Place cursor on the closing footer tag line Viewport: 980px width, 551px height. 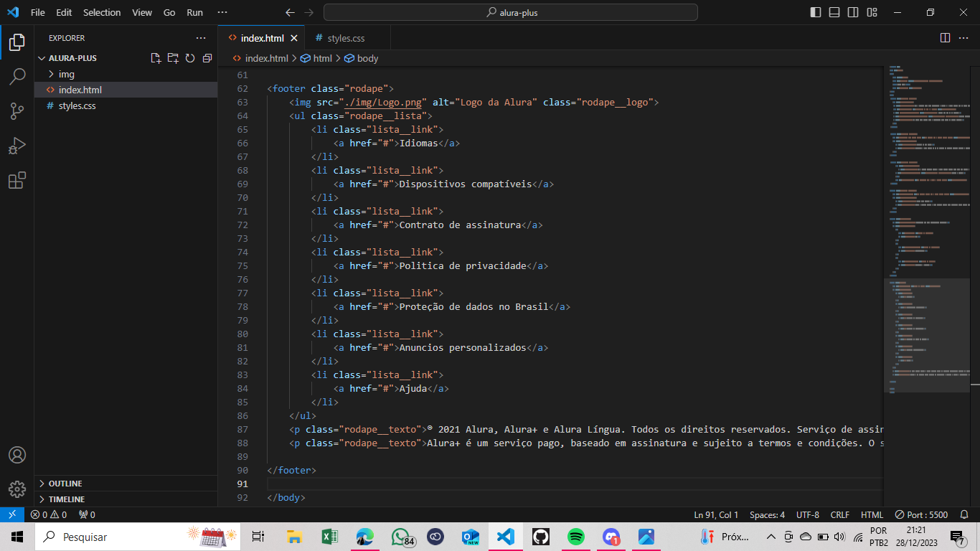[x=291, y=470]
